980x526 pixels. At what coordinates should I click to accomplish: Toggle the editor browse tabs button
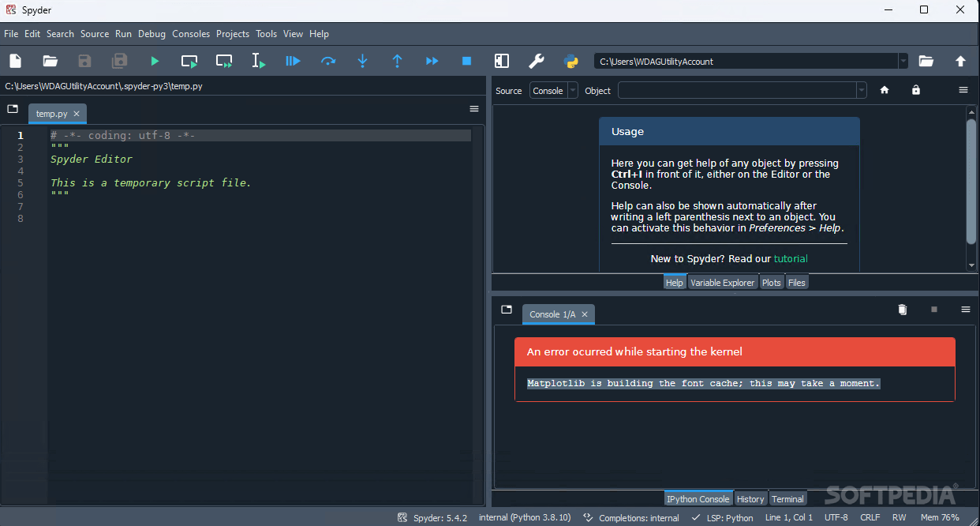click(x=13, y=109)
